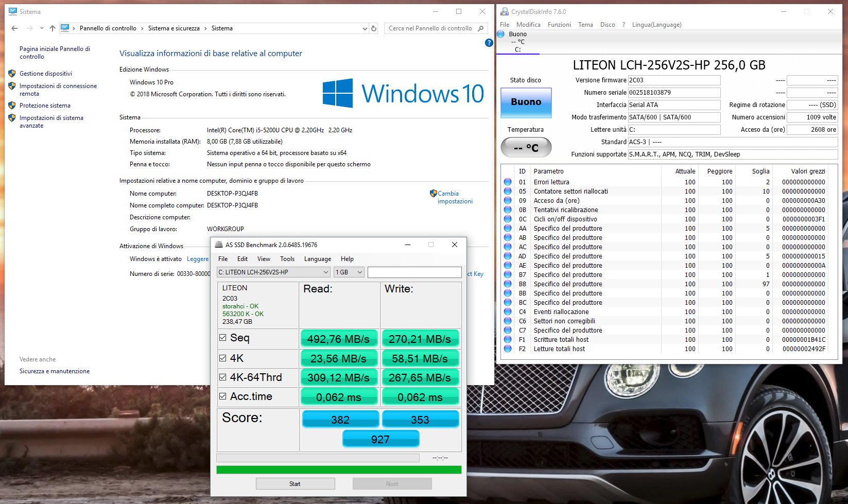The width and height of the screenshot is (848, 504).
Task: Click the Parametro column header
Action: pyautogui.click(x=549, y=171)
